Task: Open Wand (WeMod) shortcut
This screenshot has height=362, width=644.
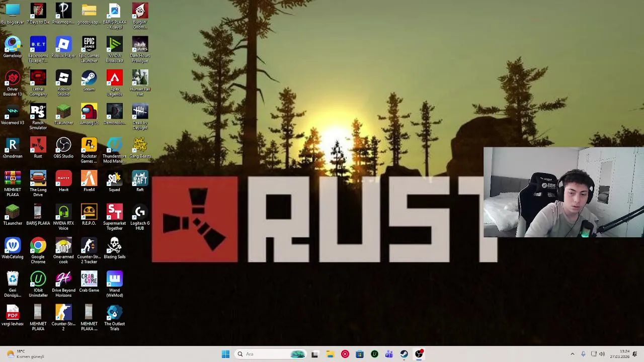Action: (115, 285)
